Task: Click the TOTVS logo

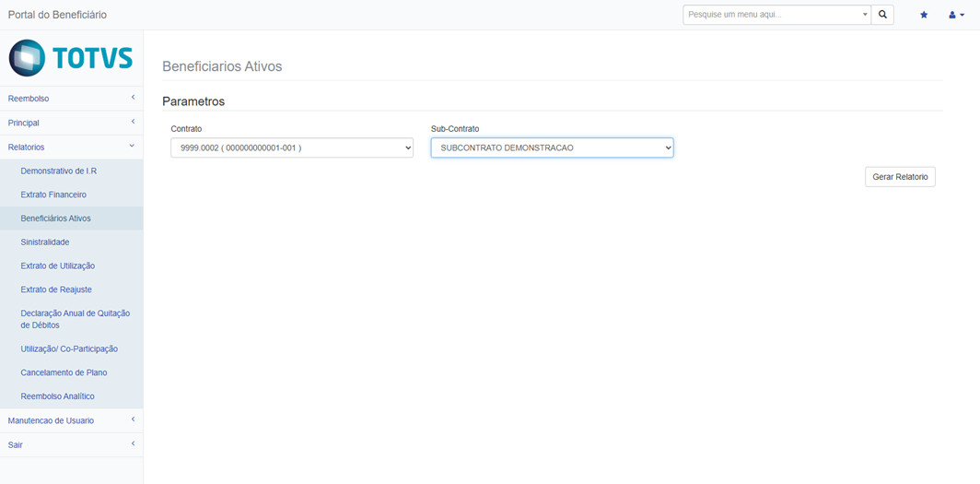Action: pos(71,58)
